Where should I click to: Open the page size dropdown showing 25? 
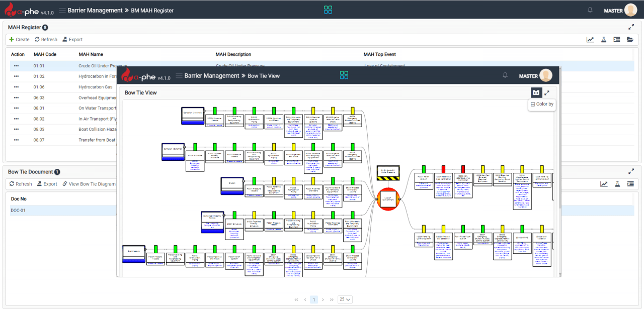tap(345, 299)
